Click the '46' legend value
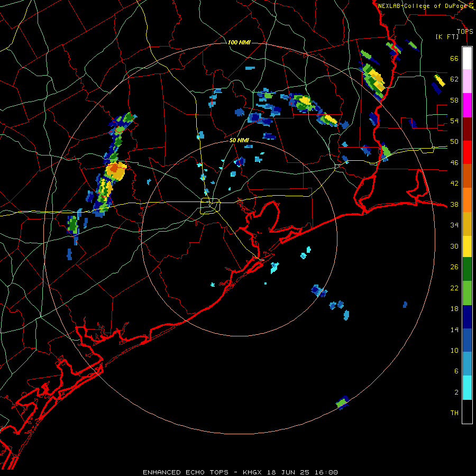 pyautogui.click(x=454, y=163)
